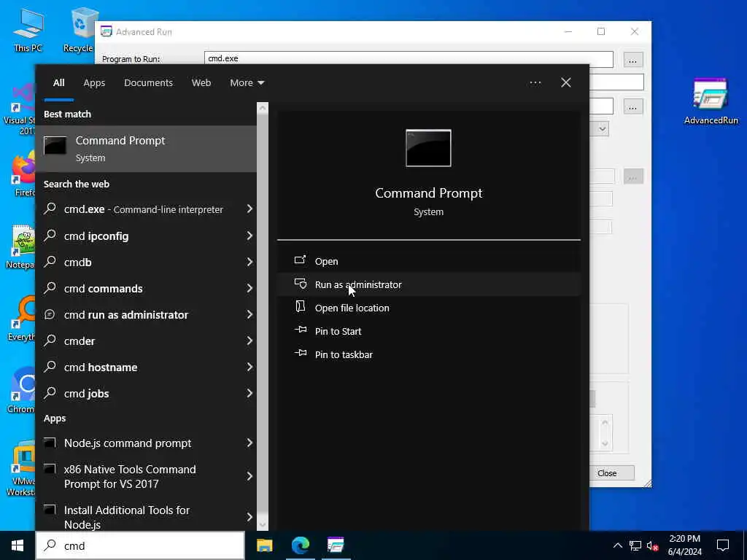This screenshot has height=560, width=747.
Task: Switch to the Documents search tab
Action: click(148, 83)
